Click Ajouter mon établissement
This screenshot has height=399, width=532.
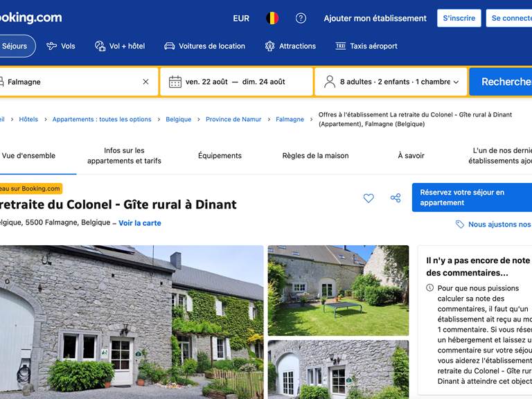[375, 18]
